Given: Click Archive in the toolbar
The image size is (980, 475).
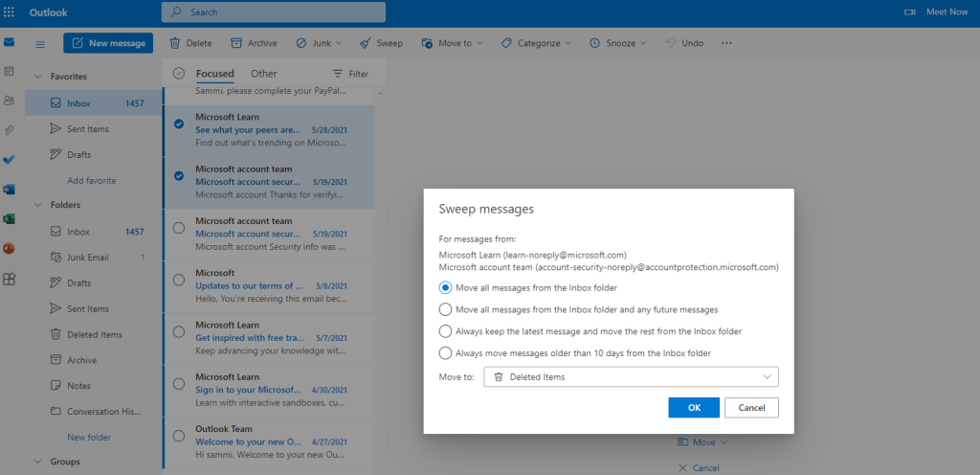Looking at the screenshot, I should (x=254, y=43).
